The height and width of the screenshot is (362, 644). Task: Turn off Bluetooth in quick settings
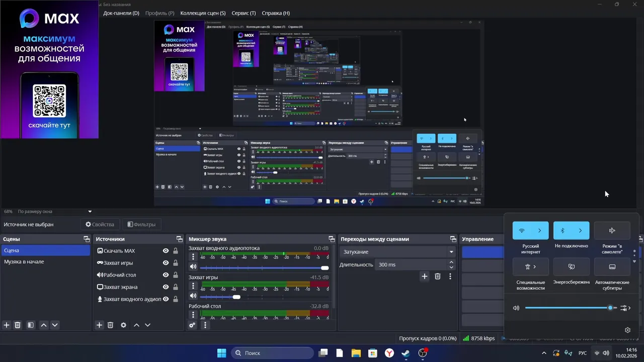click(562, 231)
